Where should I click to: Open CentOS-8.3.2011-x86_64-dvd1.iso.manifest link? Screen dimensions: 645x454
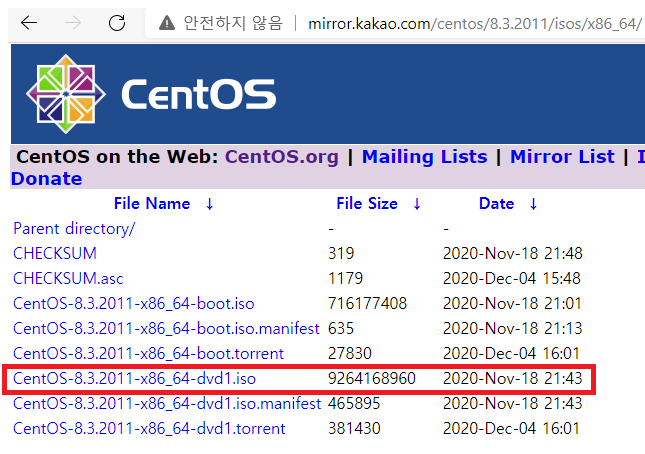coord(167,403)
